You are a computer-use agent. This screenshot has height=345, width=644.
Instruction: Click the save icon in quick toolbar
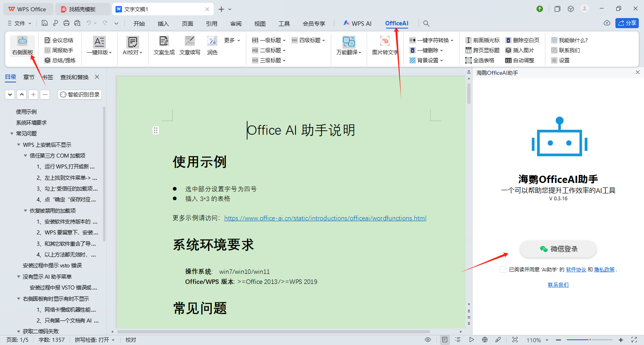(45, 23)
